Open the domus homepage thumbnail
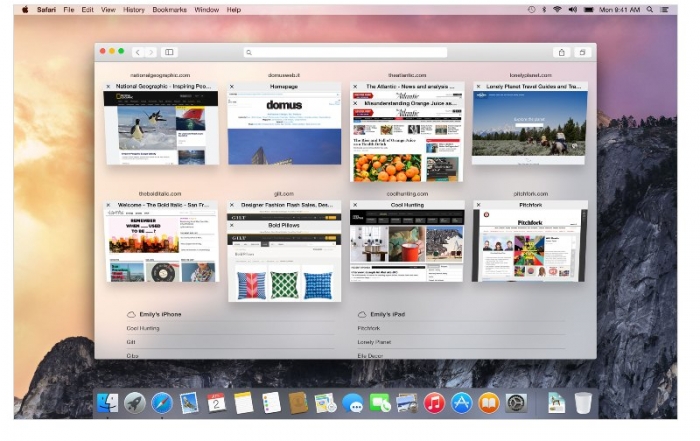 click(x=284, y=128)
